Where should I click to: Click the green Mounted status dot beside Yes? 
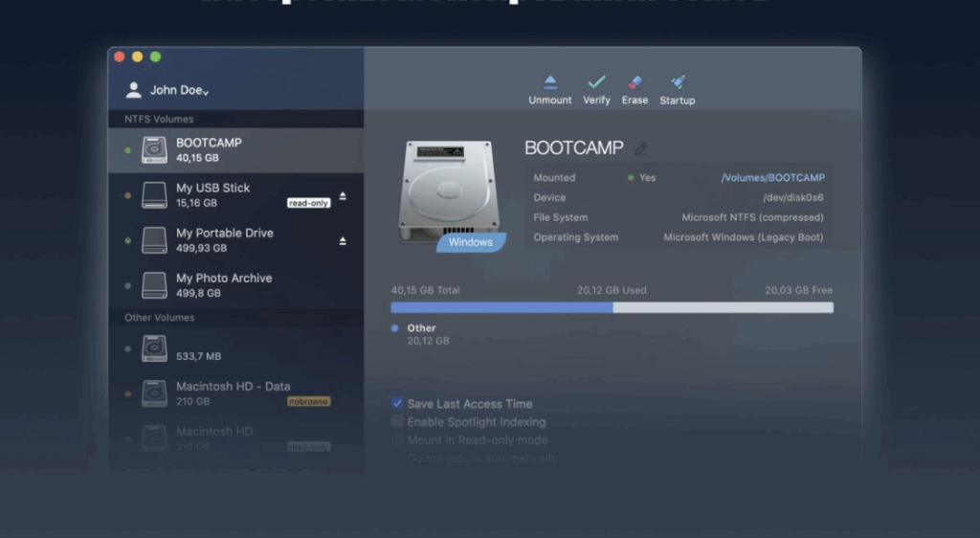coord(631,178)
